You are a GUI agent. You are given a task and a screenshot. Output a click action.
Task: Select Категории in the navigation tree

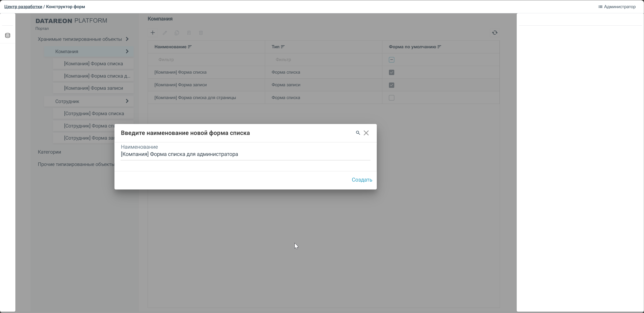tap(49, 152)
